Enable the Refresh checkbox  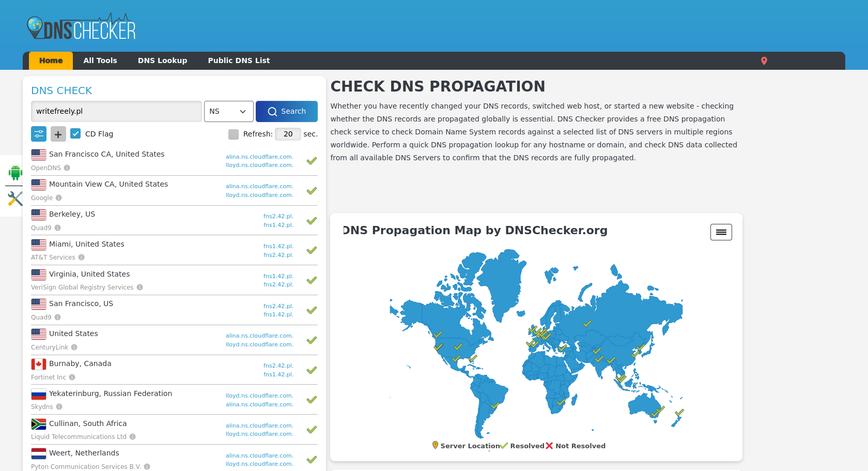pos(234,134)
